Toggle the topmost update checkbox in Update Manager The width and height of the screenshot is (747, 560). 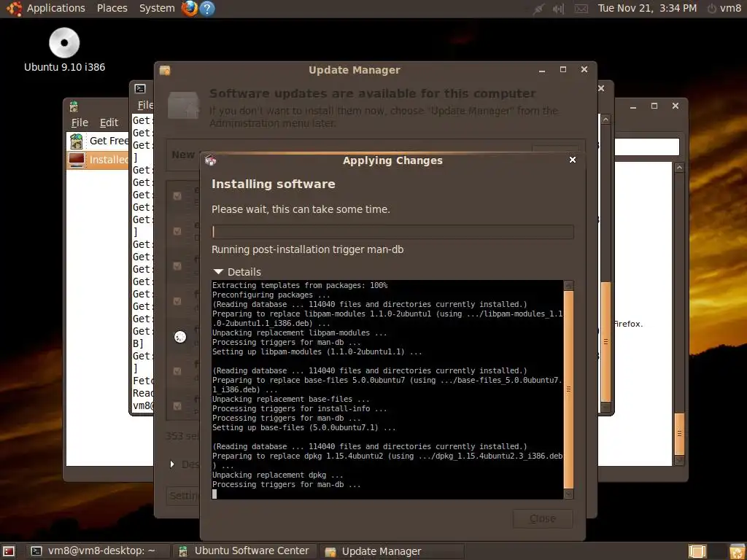coord(177,196)
